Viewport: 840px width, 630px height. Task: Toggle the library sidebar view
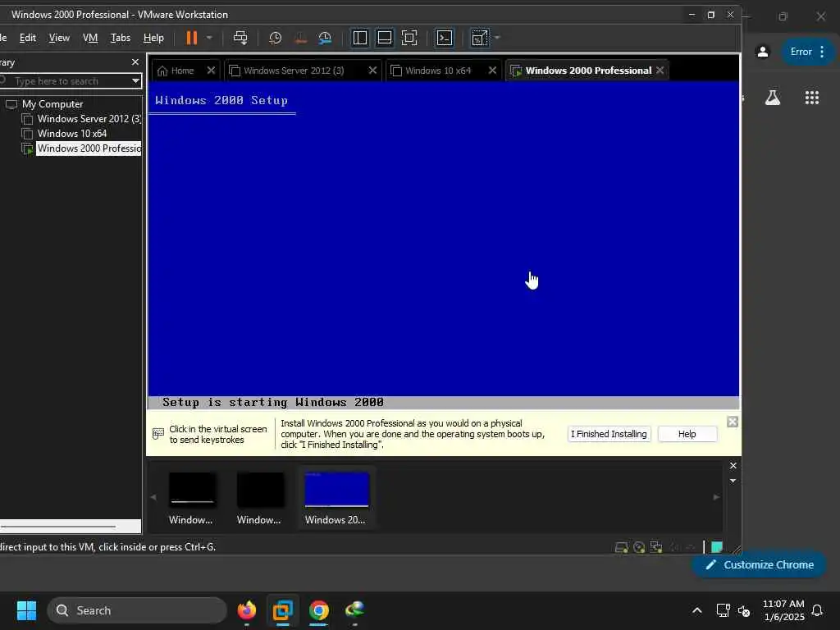tap(360, 38)
